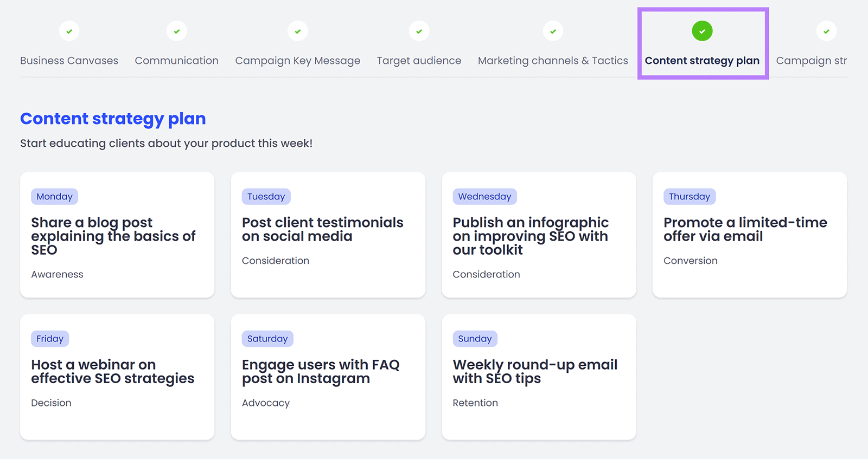
Task: Click the checkmark icon above Business Canvases
Action: pyautogui.click(x=69, y=31)
